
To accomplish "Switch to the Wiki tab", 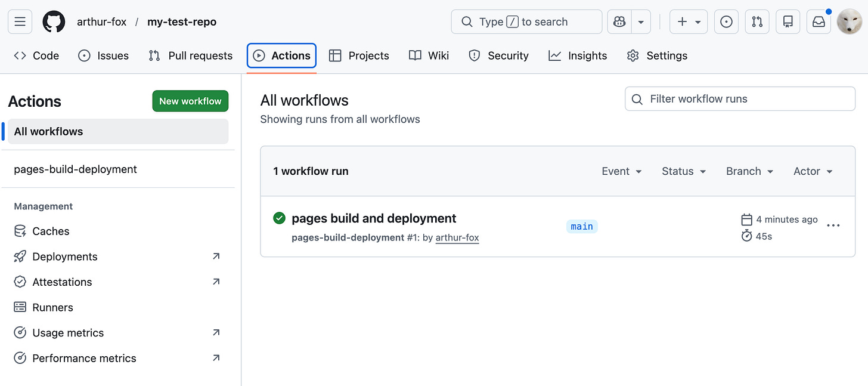I will (x=429, y=55).
